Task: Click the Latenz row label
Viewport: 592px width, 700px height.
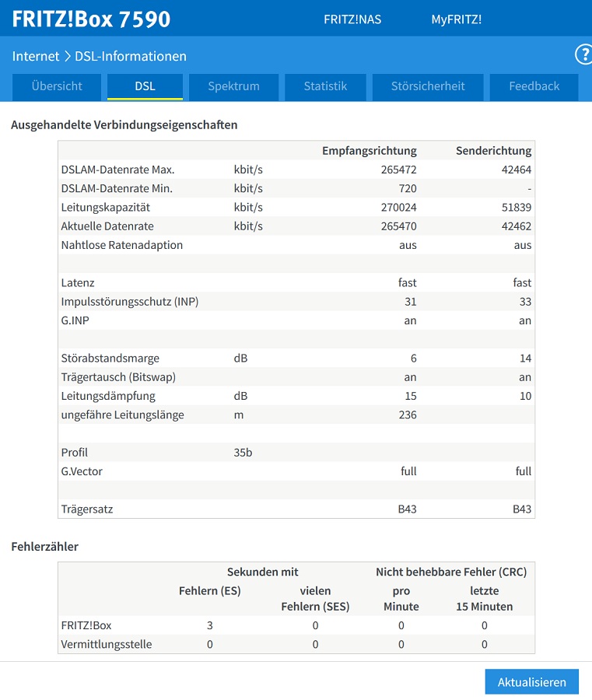Action: [78, 283]
